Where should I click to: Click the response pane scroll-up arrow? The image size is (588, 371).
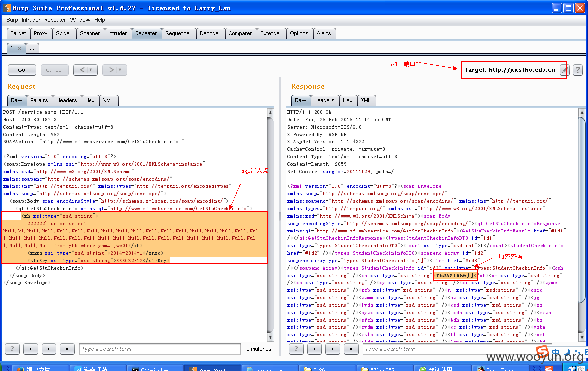click(x=582, y=112)
